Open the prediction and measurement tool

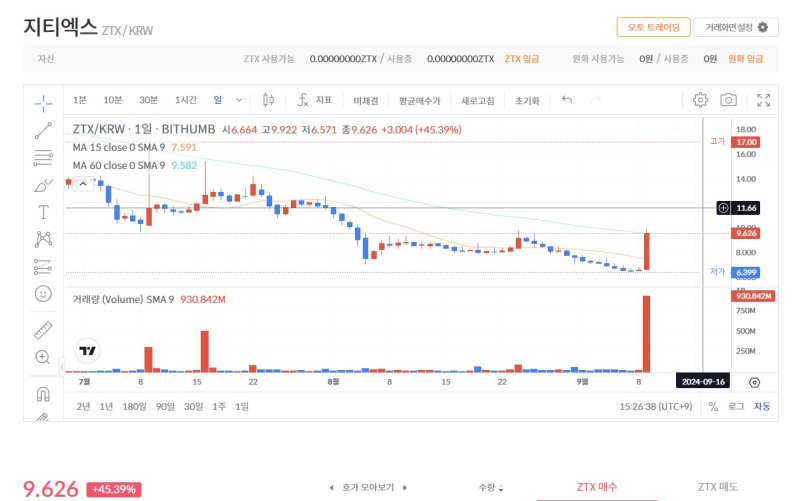click(43, 266)
